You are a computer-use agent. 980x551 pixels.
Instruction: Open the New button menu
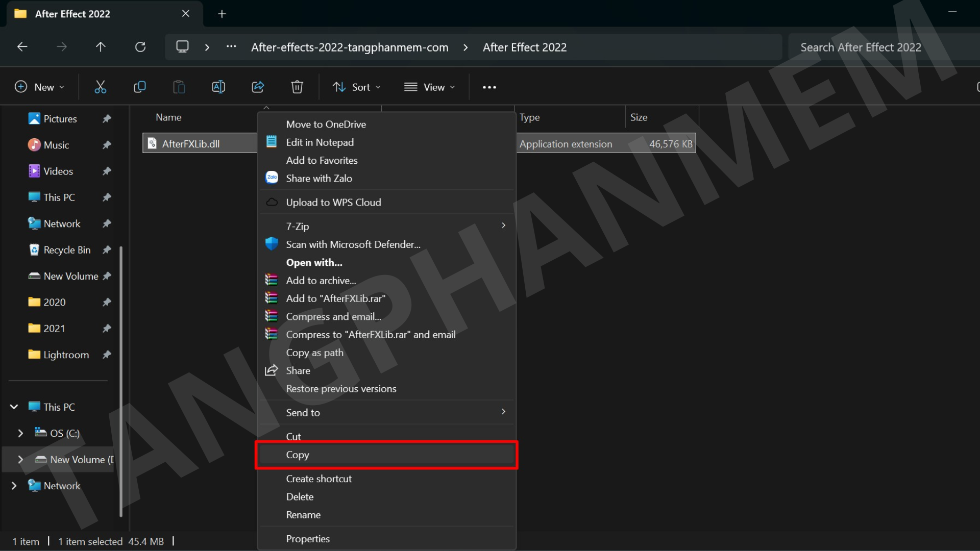pyautogui.click(x=40, y=87)
